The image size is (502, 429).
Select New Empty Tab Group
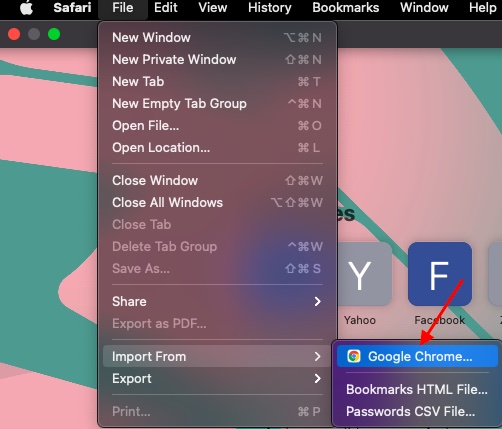click(x=217, y=104)
